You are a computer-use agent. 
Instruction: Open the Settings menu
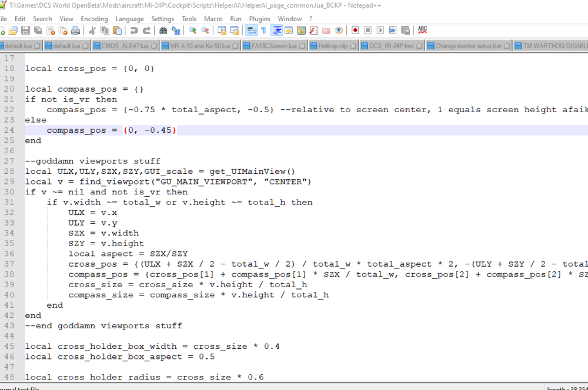click(x=162, y=19)
